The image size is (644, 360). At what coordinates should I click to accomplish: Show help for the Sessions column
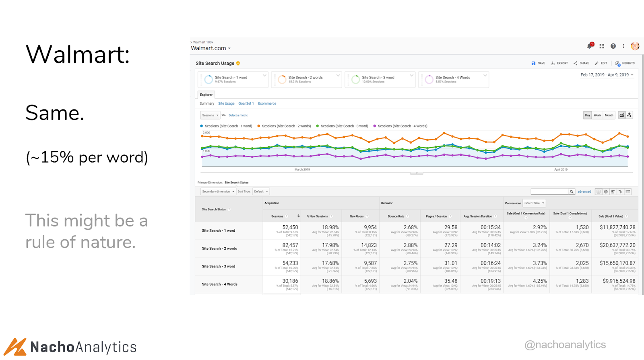pyautogui.click(x=287, y=216)
